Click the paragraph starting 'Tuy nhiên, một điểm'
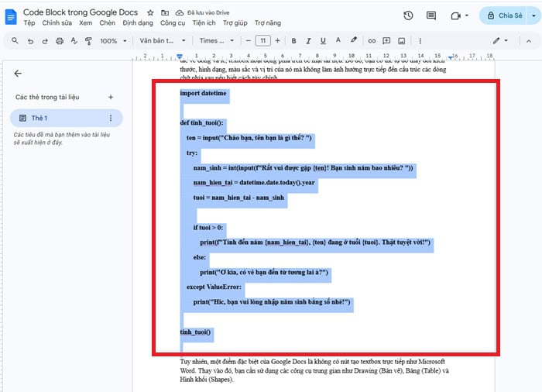The width and height of the screenshot is (542, 392). click(314, 370)
